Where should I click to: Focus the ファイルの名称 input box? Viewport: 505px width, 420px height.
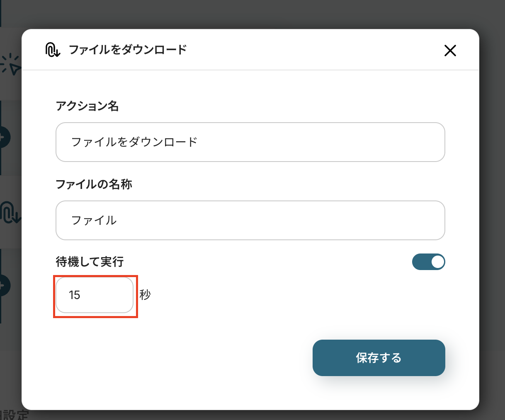point(250,220)
